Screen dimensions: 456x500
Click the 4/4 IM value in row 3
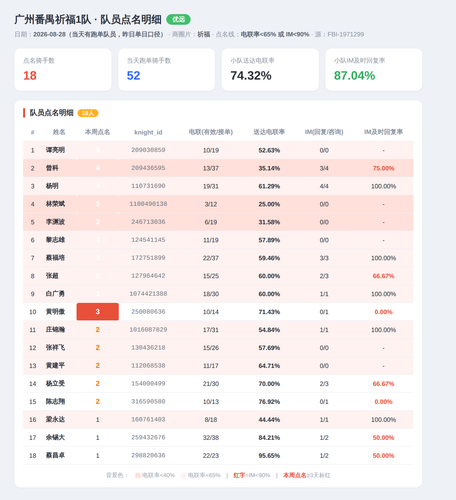pyautogui.click(x=324, y=186)
